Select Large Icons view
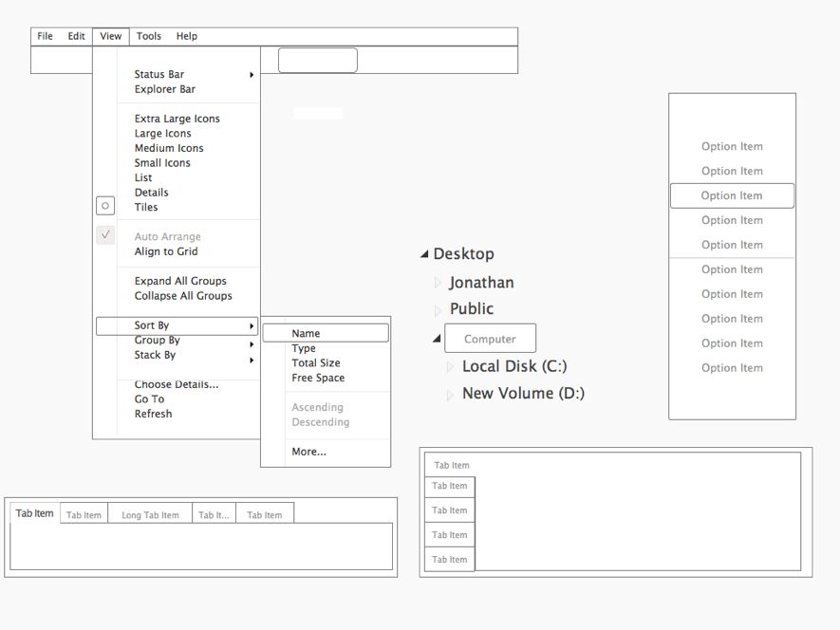The height and width of the screenshot is (630, 840). [162, 134]
